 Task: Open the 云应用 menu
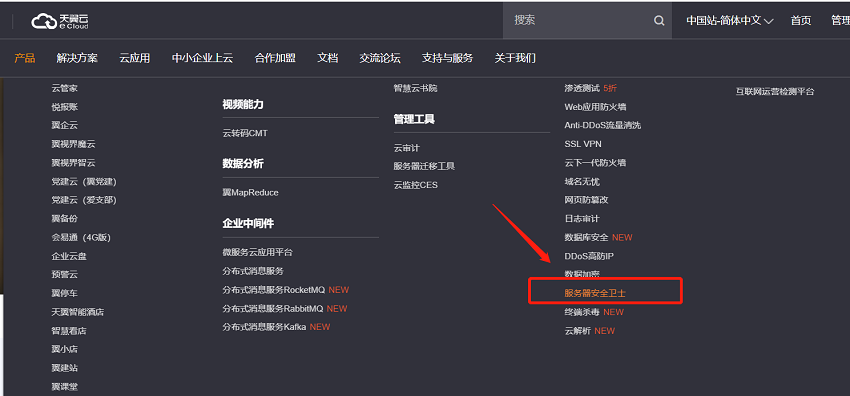point(134,58)
